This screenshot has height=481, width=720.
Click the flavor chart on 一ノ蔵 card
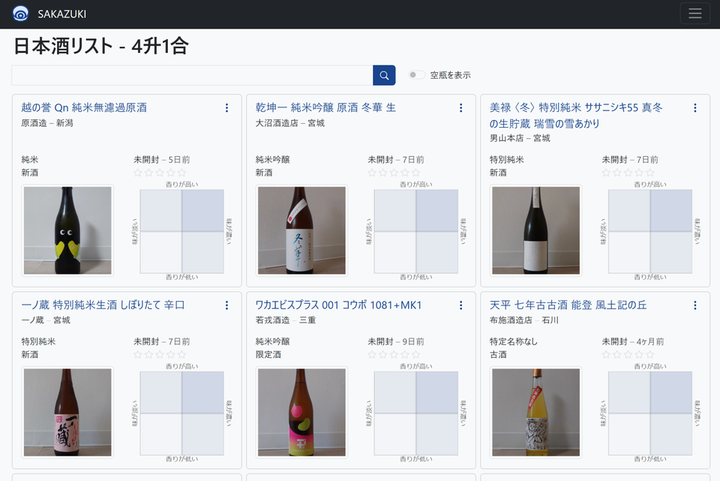pos(182,413)
